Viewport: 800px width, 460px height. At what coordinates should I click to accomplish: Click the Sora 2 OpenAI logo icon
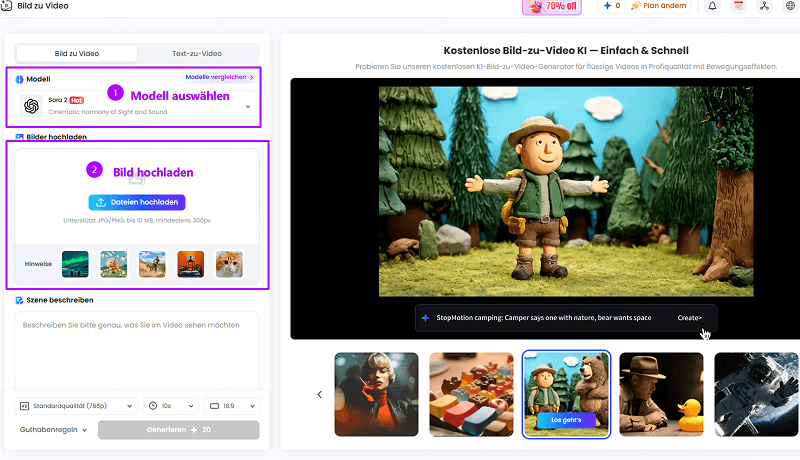pyautogui.click(x=31, y=106)
